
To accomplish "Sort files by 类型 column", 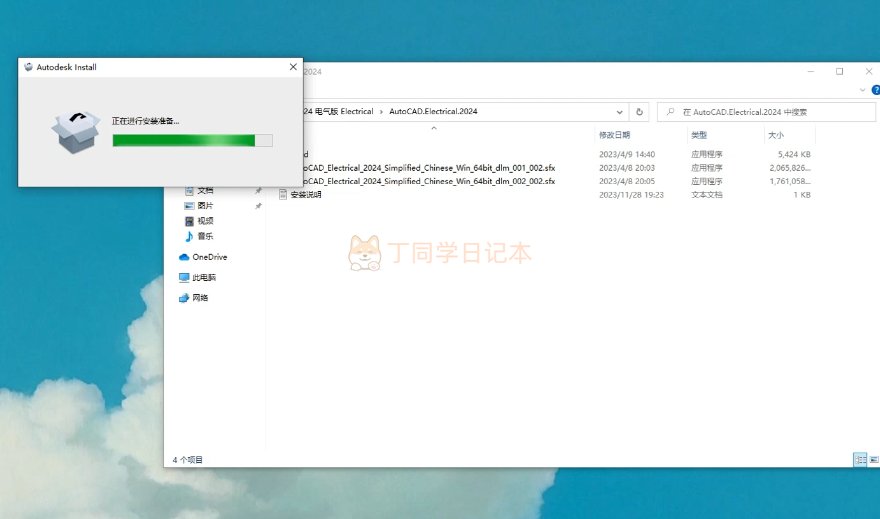I will [699, 135].
